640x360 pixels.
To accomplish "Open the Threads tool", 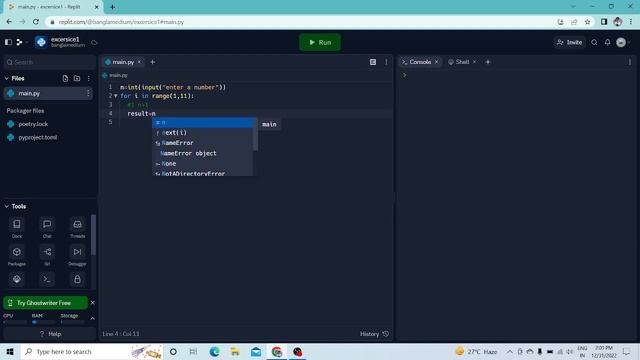I will tap(77, 227).
